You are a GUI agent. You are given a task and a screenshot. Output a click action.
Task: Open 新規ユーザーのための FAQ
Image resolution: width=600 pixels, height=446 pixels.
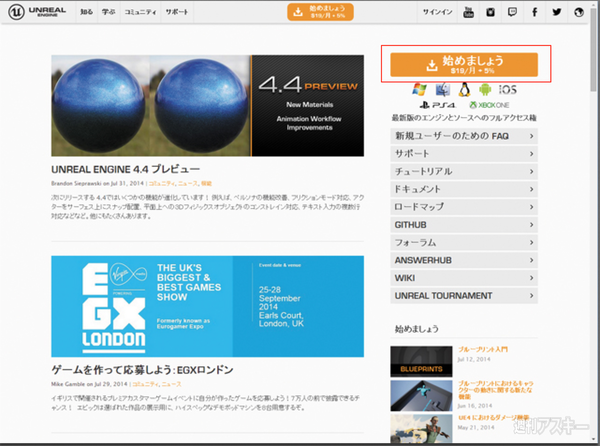[x=464, y=136]
